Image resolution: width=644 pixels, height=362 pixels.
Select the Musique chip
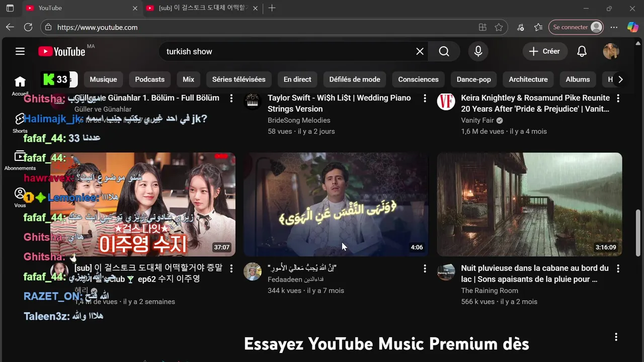pyautogui.click(x=103, y=79)
